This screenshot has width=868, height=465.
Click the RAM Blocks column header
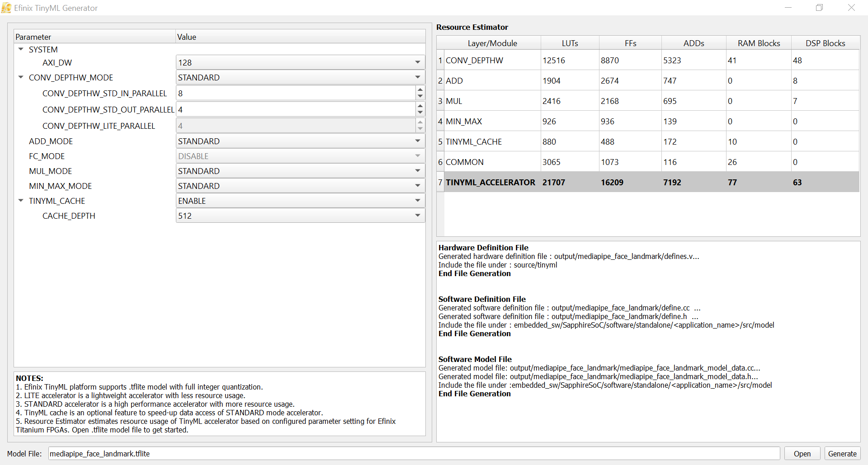[759, 43]
